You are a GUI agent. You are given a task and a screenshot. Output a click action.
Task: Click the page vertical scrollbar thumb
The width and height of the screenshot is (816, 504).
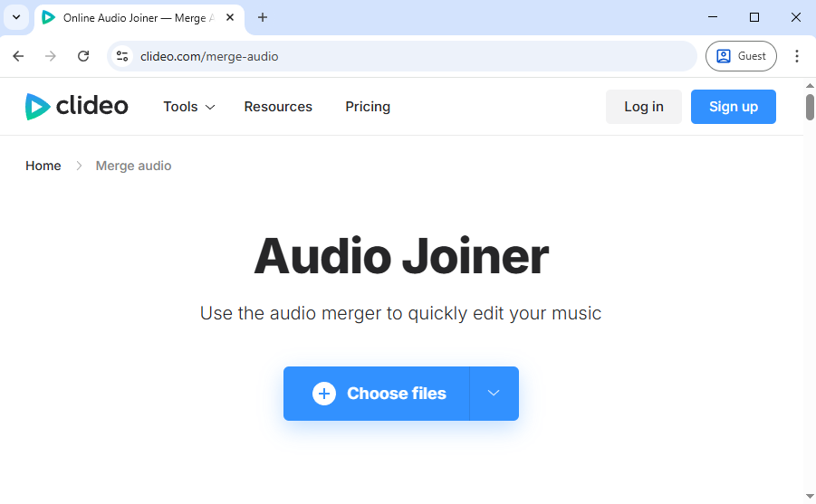(x=810, y=107)
